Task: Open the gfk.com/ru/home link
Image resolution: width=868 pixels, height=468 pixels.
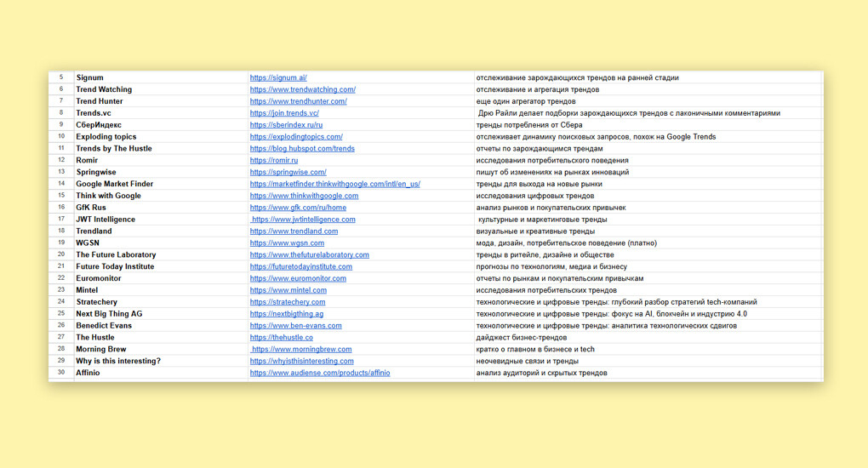Action: 298,208
